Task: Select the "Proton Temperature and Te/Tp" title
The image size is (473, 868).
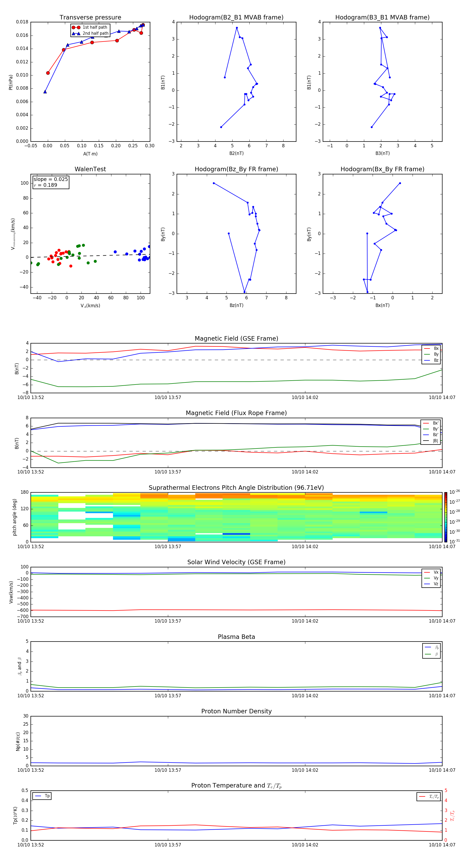Action: click(x=236, y=786)
